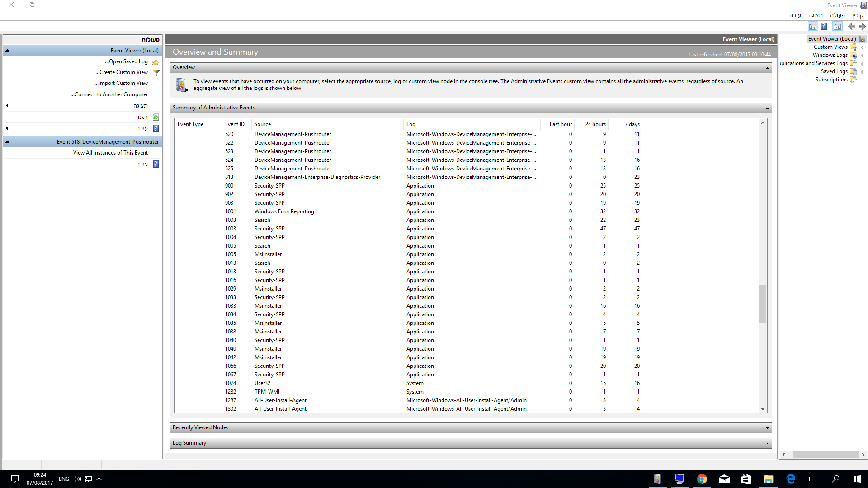The width and height of the screenshot is (868, 488).
Task: Open Google Chrome from the taskbar
Action: [x=702, y=479]
